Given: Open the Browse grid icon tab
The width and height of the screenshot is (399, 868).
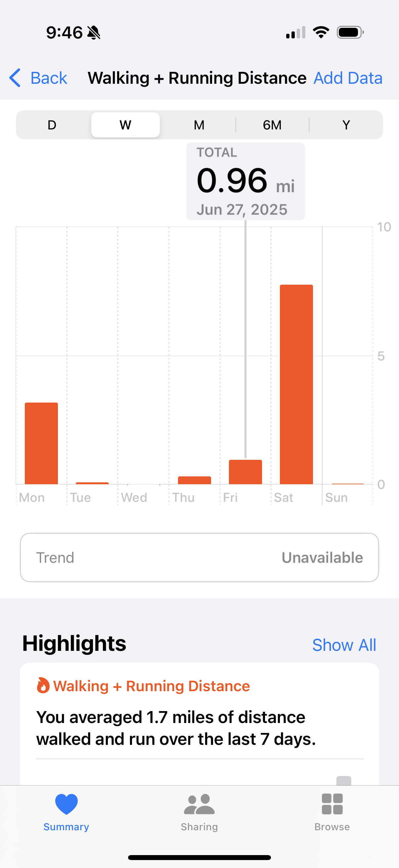Looking at the screenshot, I should [x=332, y=804].
